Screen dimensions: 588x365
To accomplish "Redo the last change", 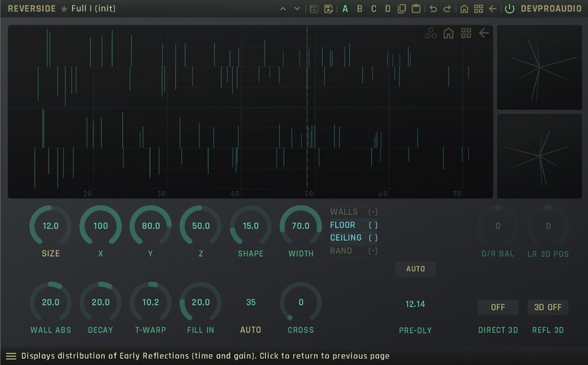I will pos(447,8).
